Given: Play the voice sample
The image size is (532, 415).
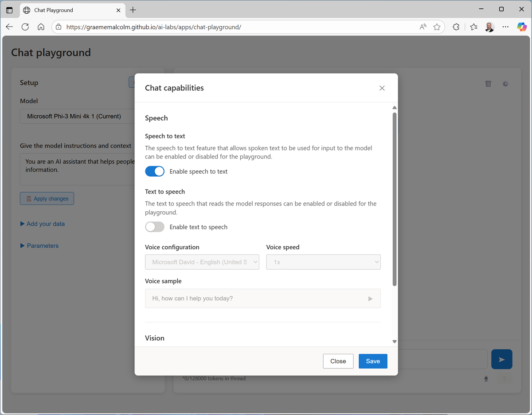Looking at the screenshot, I should pyautogui.click(x=370, y=299).
